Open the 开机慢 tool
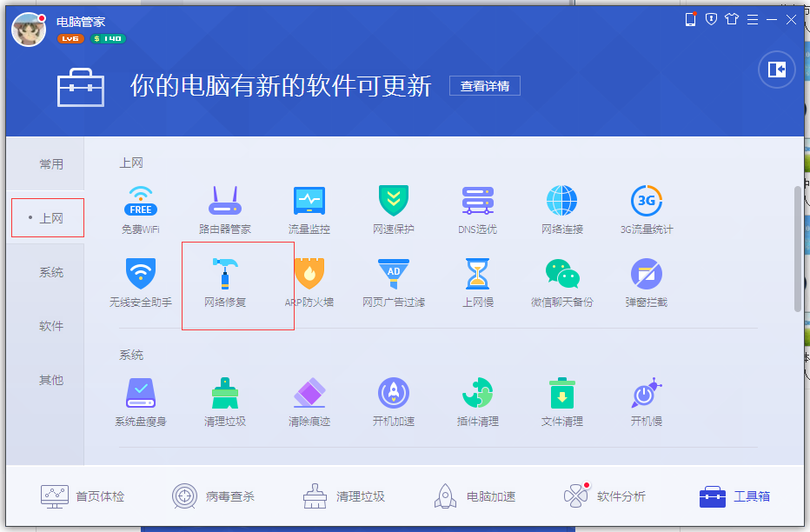This screenshot has height=532, width=810. click(647, 402)
